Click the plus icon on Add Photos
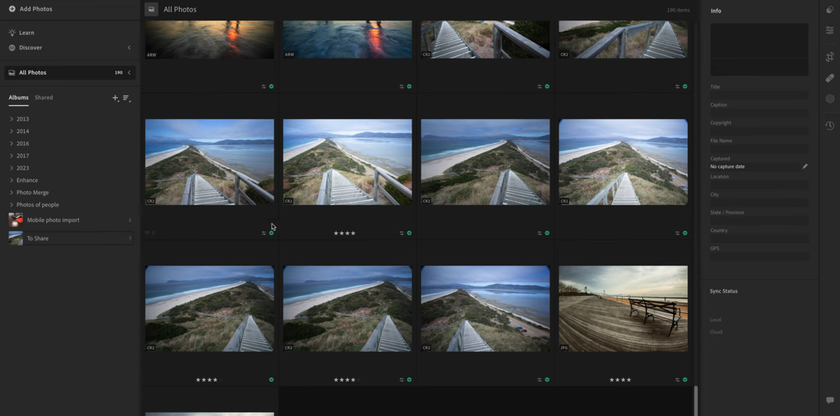The width and height of the screenshot is (840, 416). click(x=12, y=9)
